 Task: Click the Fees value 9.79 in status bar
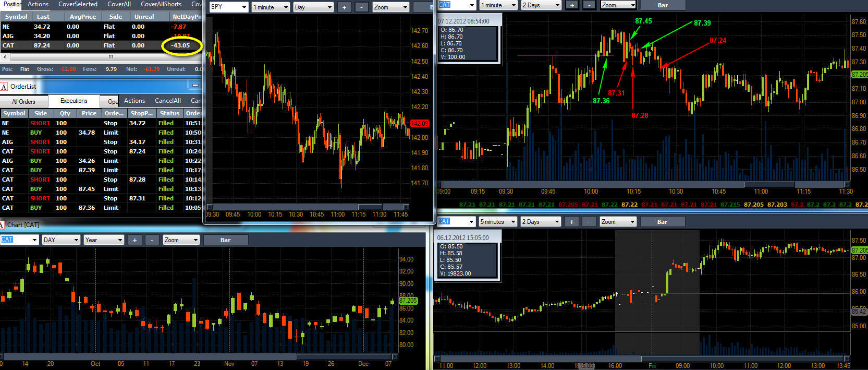(x=111, y=69)
